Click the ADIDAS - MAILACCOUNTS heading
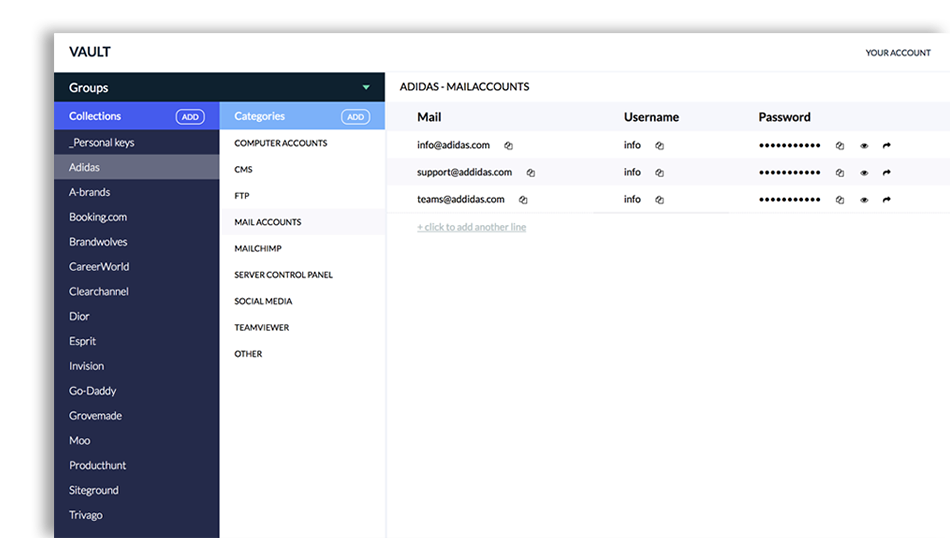This screenshot has width=950, height=538. (x=464, y=87)
